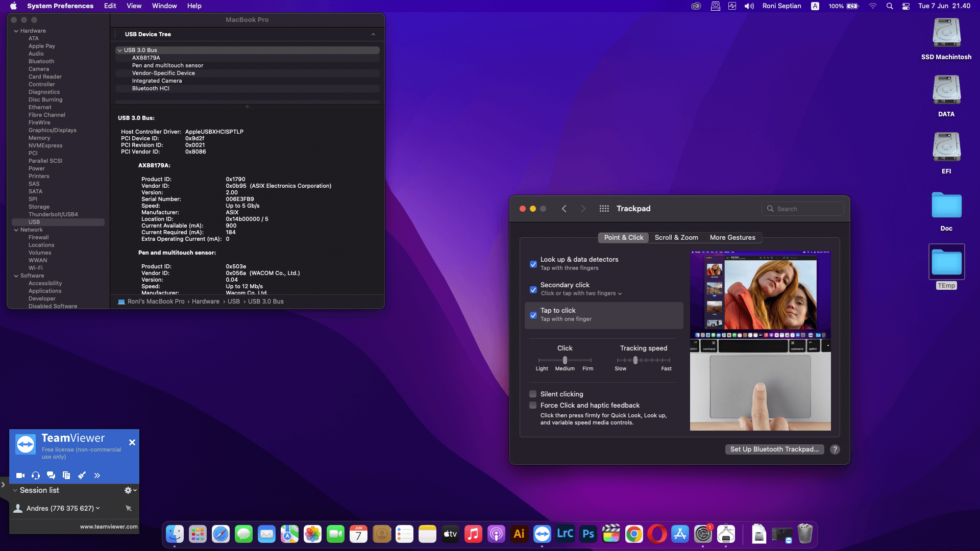Click the volume icon in menu bar
Viewport: 980px width, 551px height.
(x=749, y=6)
